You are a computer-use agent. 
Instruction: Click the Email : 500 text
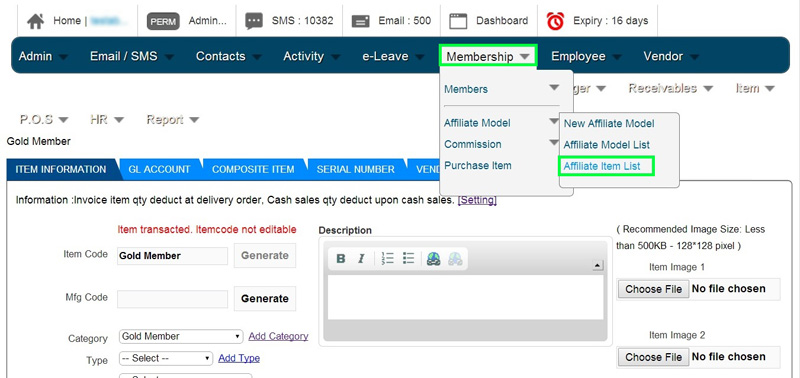[x=405, y=21]
